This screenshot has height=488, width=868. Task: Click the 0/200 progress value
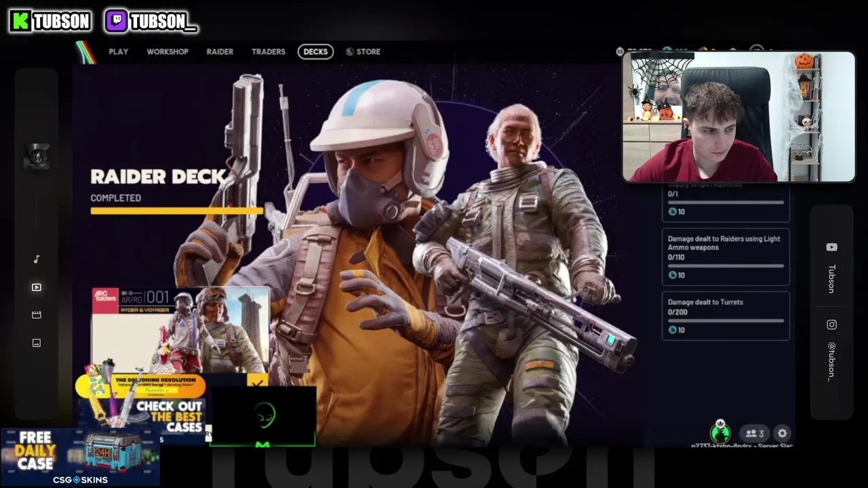click(677, 312)
